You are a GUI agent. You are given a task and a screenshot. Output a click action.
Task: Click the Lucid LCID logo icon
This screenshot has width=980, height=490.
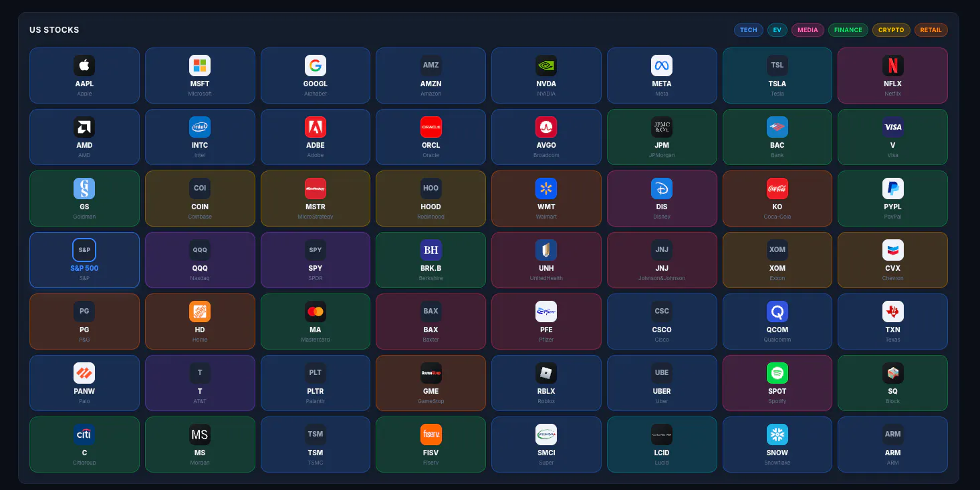tap(662, 435)
